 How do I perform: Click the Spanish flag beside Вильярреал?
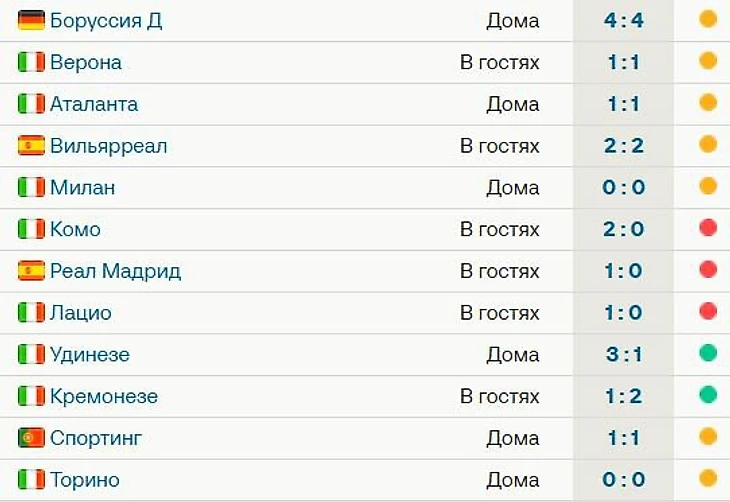[31, 146]
